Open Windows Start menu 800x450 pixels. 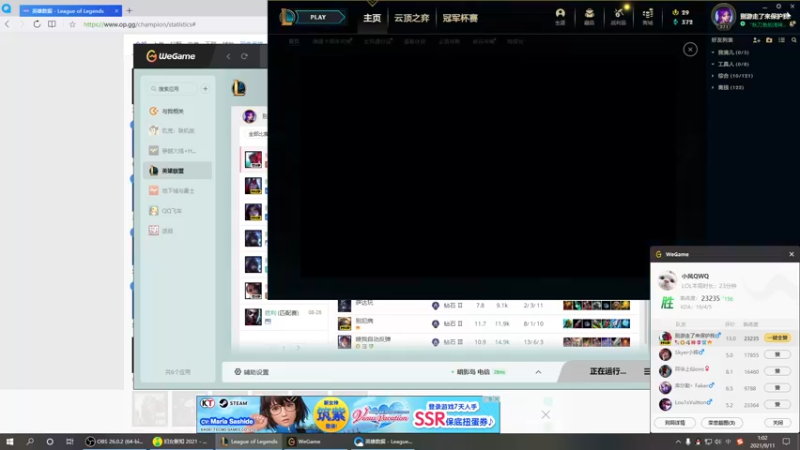coord(10,441)
